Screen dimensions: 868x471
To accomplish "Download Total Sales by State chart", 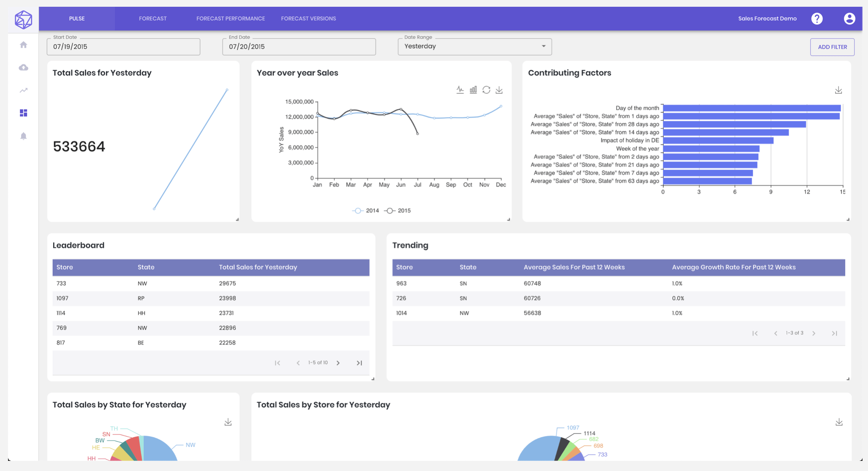I will tap(228, 422).
